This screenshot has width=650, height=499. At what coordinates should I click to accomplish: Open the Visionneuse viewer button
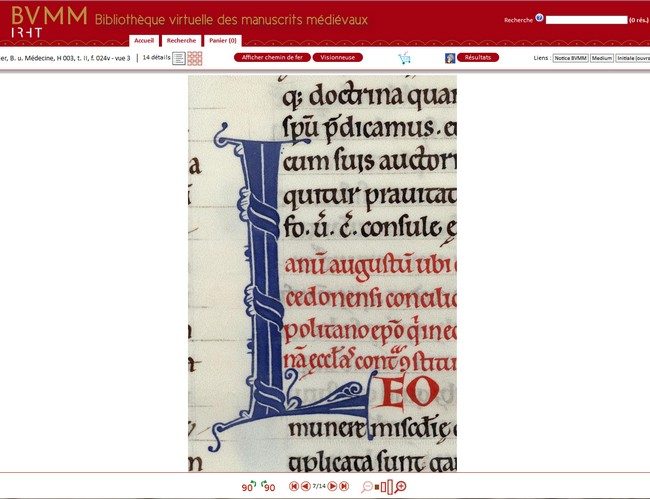tap(338, 58)
